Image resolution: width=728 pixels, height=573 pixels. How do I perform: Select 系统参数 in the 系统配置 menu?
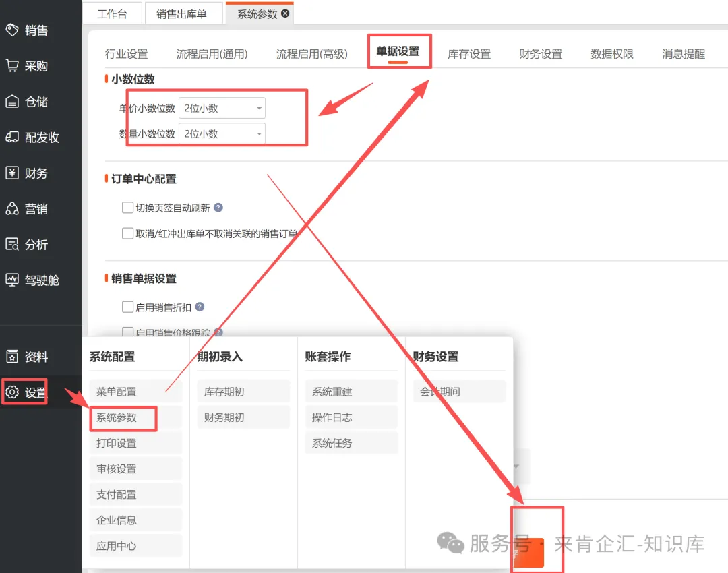point(117,418)
